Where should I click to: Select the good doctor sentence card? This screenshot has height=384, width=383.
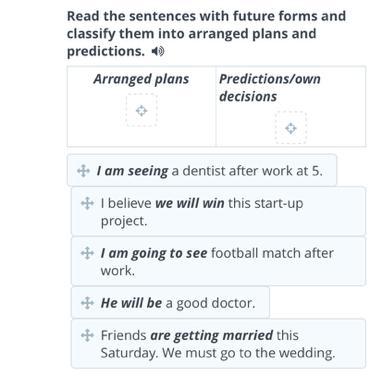tap(170, 302)
